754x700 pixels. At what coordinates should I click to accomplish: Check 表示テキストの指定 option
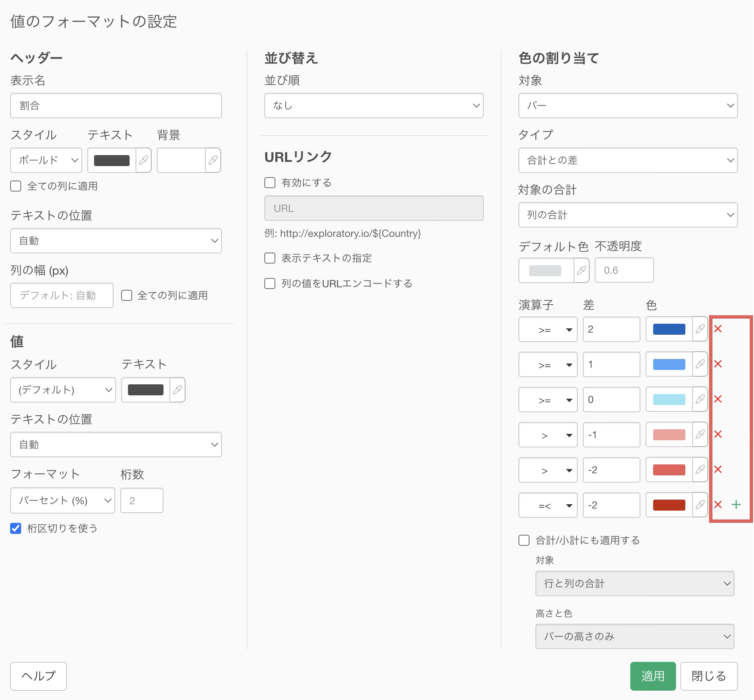pyautogui.click(x=270, y=258)
